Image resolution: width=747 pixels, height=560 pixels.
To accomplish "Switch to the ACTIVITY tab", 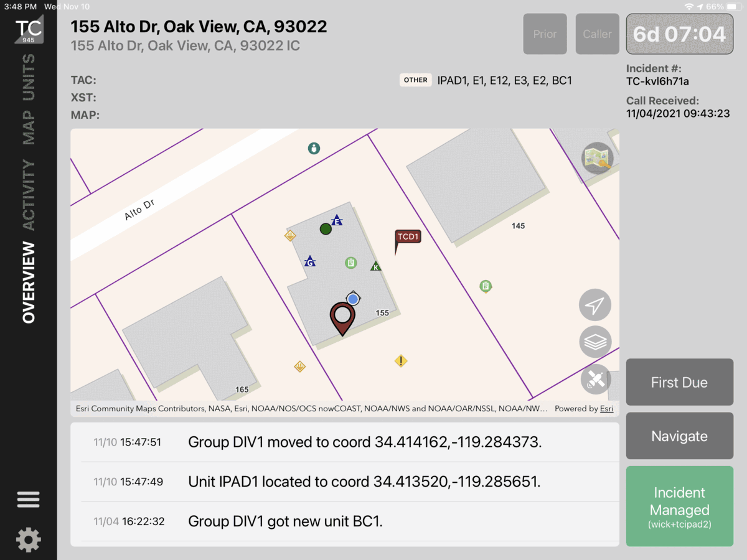I will 29,195.
